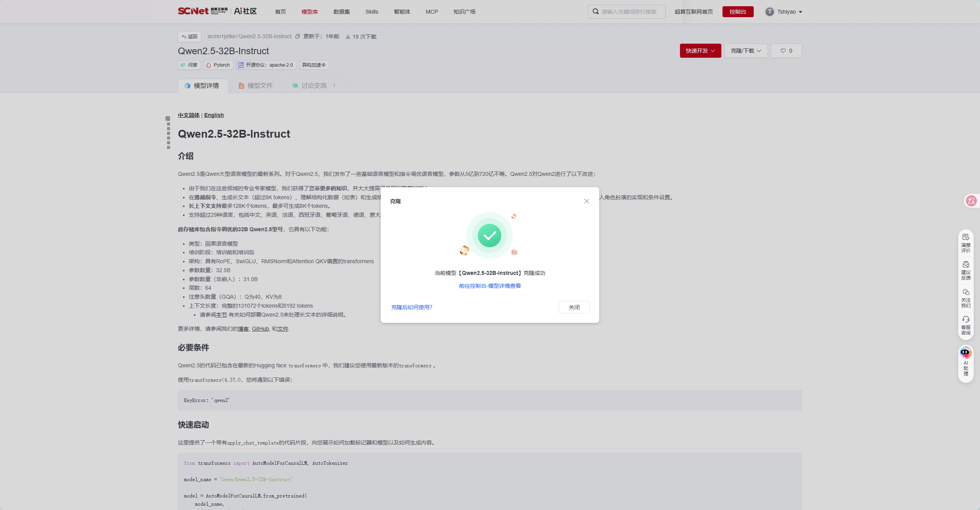
Task: Click the 克隆后如何使用? link
Action: pyautogui.click(x=412, y=307)
